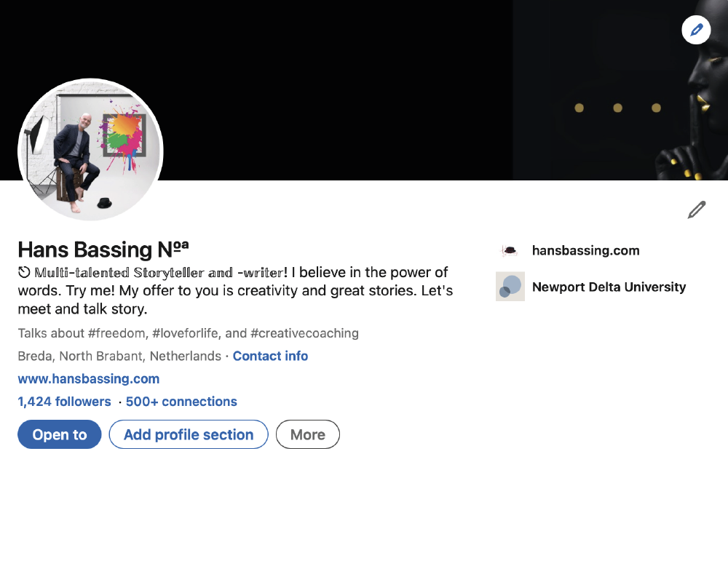The height and width of the screenshot is (582, 728).
Task: Open the Contact info link
Action: 270,356
